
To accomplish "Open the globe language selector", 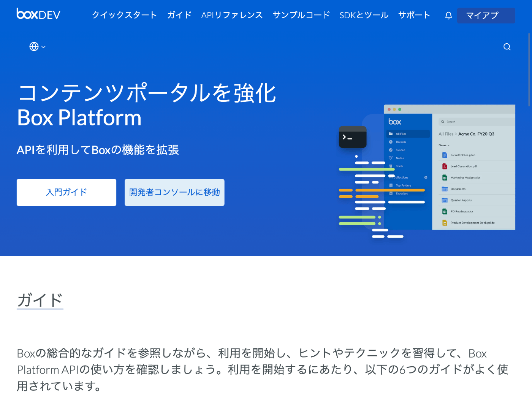I will pyautogui.click(x=38, y=46).
